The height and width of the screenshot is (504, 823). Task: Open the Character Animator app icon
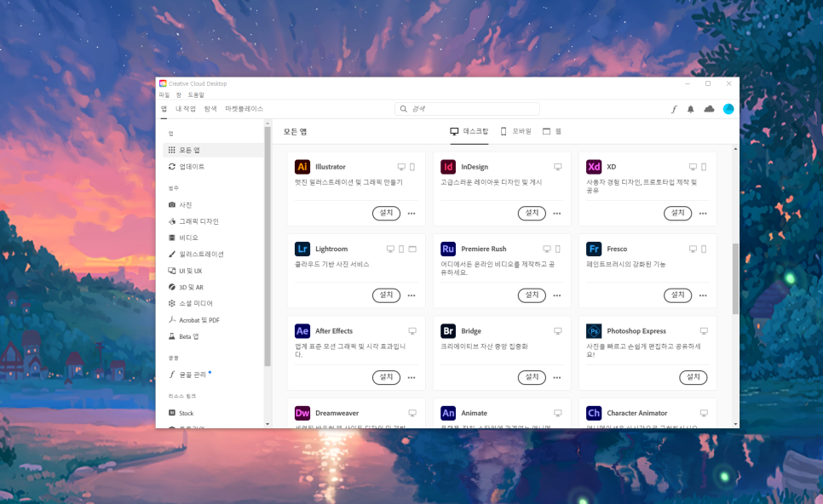(594, 413)
